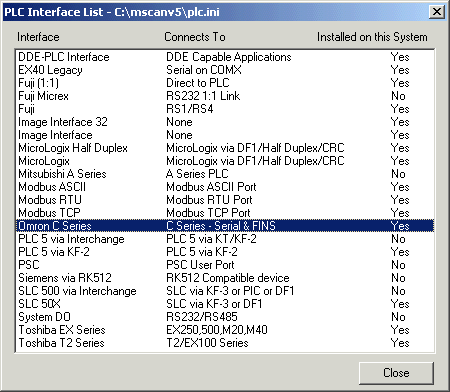
Task: Click 'RK512 Compatible device' cell
Action: point(228,278)
